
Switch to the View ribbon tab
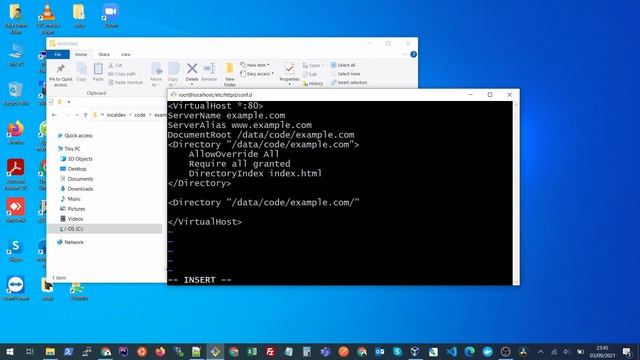125,54
